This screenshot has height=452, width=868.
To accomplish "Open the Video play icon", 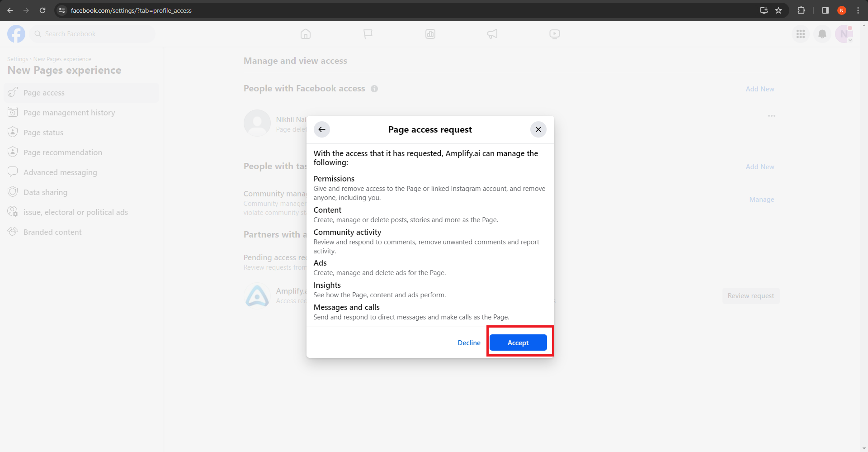I will tap(555, 34).
